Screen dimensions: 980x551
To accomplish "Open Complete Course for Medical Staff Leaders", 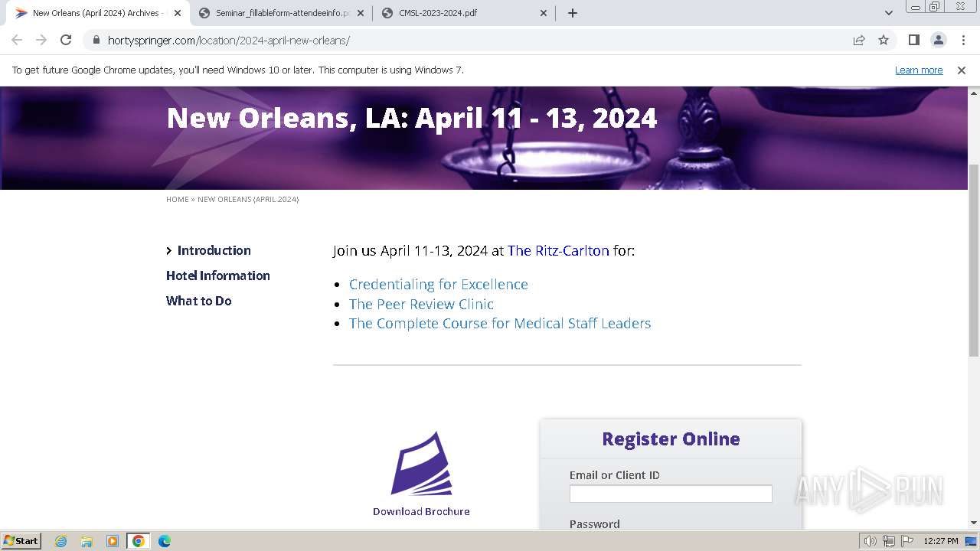I will click(x=500, y=323).
